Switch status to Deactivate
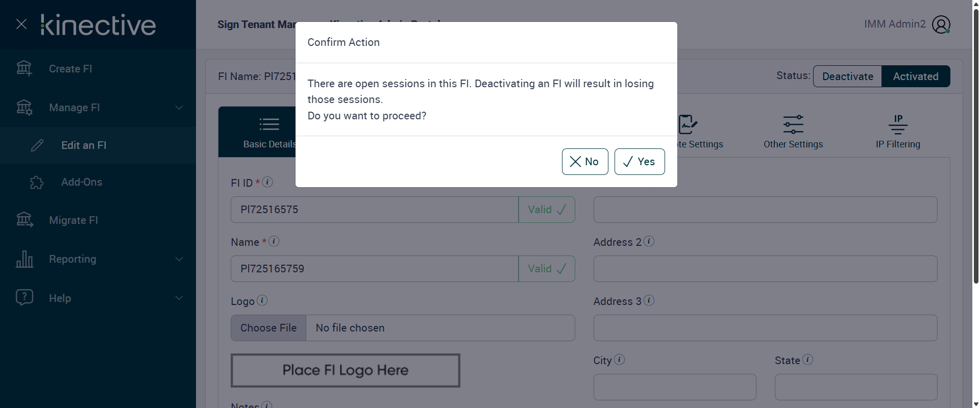980x408 pixels. (x=847, y=76)
